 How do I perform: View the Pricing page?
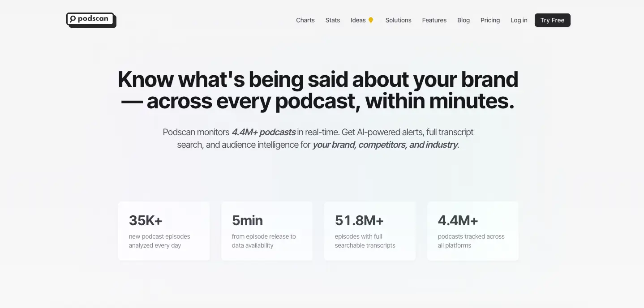point(489,20)
